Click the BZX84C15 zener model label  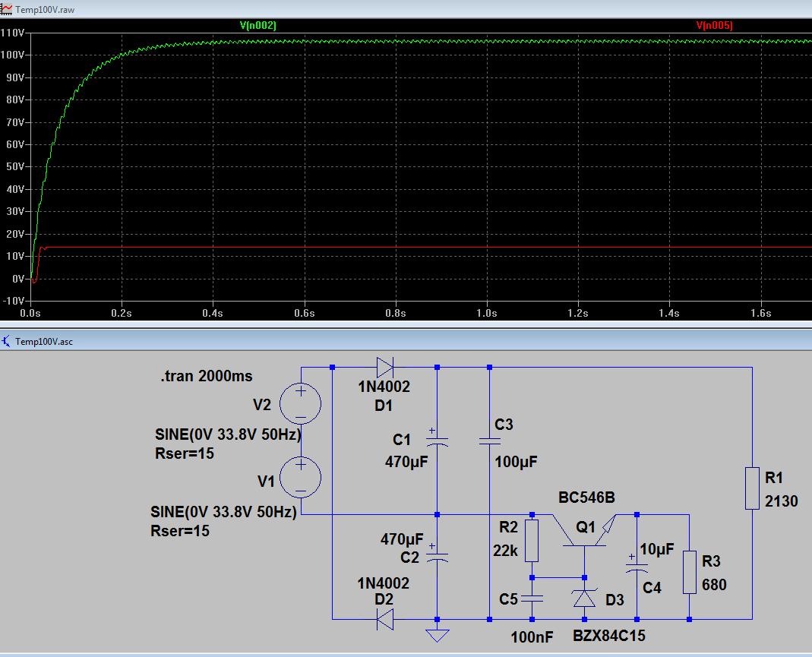[609, 635]
